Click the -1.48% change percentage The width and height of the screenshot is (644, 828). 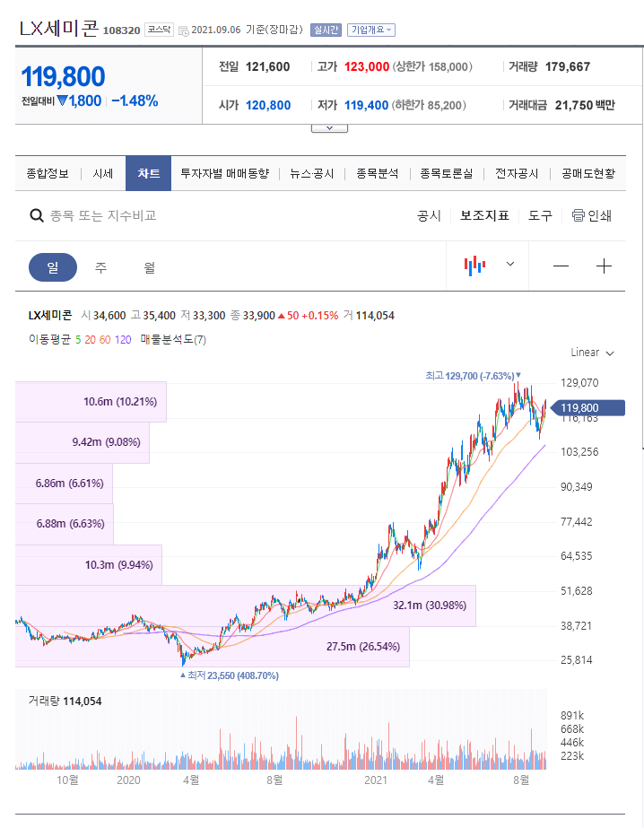[x=135, y=100]
